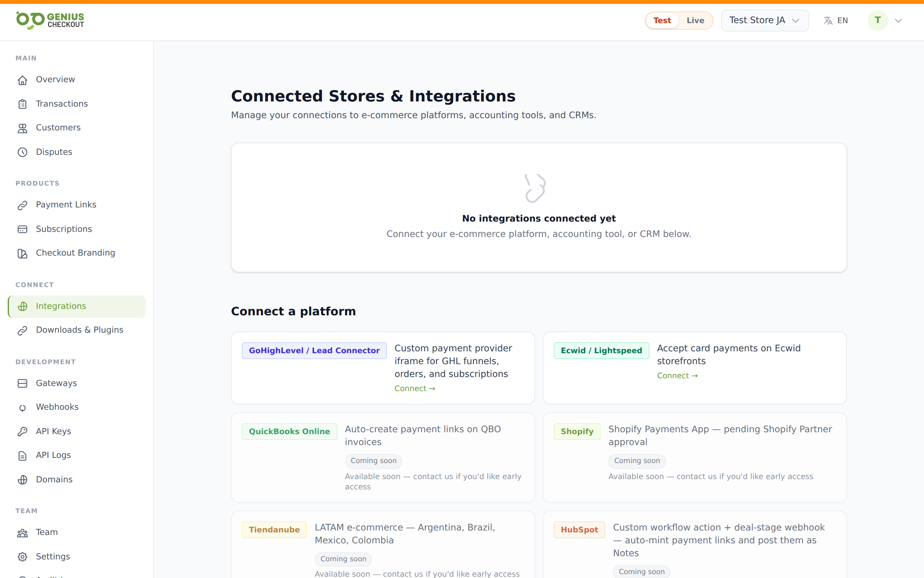Open Customers menu item

pos(76,128)
